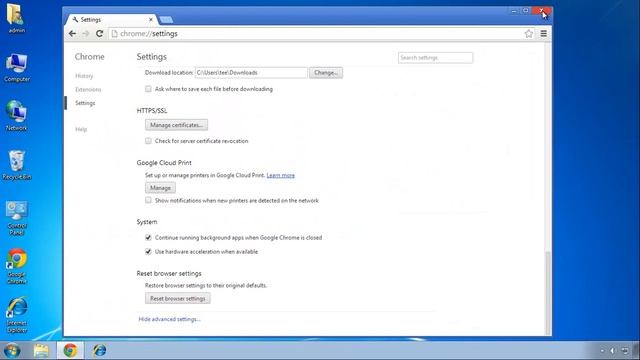The image size is (640, 360).
Task: Uncheck Use hardware acceleration when available
Action: (x=148, y=252)
